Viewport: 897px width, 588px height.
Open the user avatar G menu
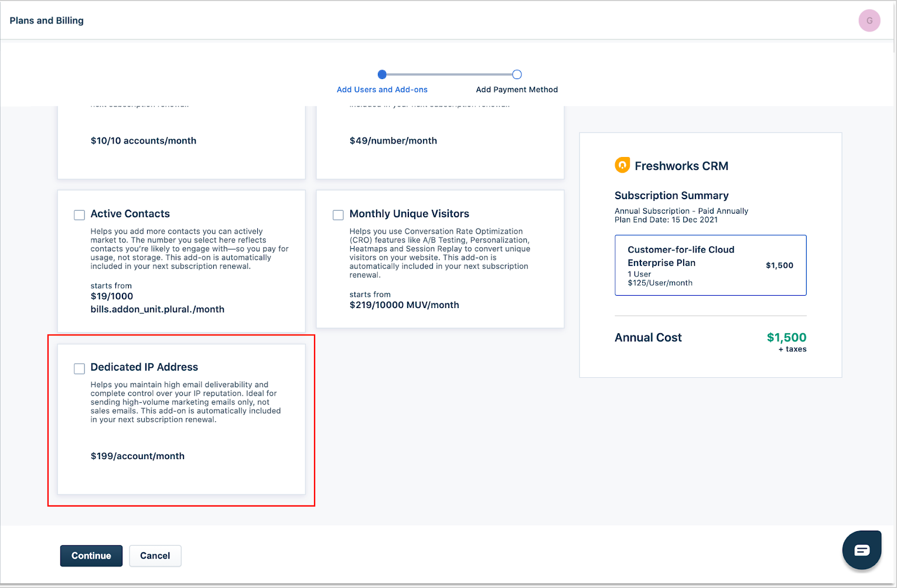click(x=869, y=20)
